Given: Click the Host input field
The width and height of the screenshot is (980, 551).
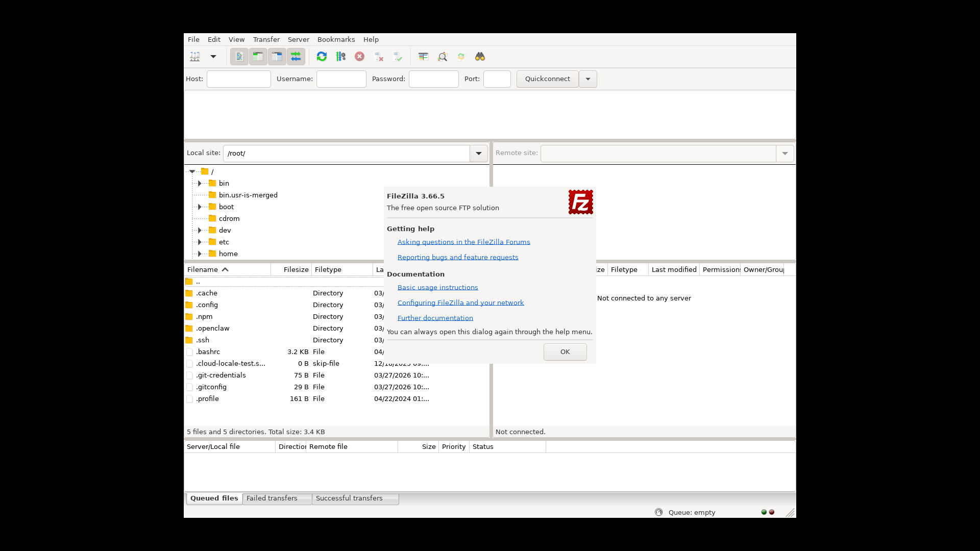Looking at the screenshot, I should pyautogui.click(x=238, y=79).
